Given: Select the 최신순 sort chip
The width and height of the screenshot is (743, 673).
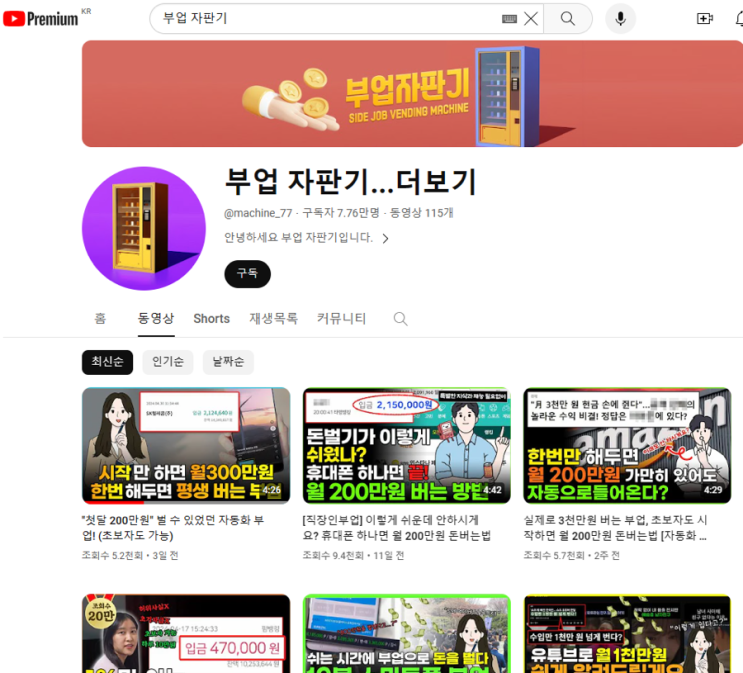Looking at the screenshot, I should (x=108, y=362).
